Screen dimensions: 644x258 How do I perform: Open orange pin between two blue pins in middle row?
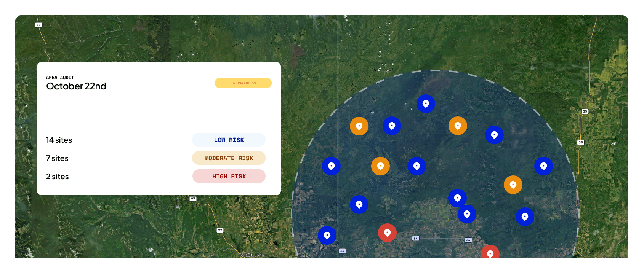(380, 166)
